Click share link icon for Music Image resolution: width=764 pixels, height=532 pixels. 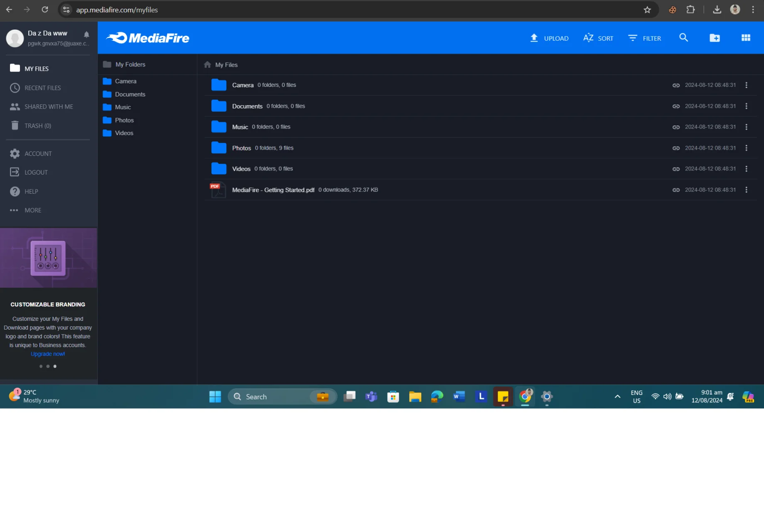676,127
